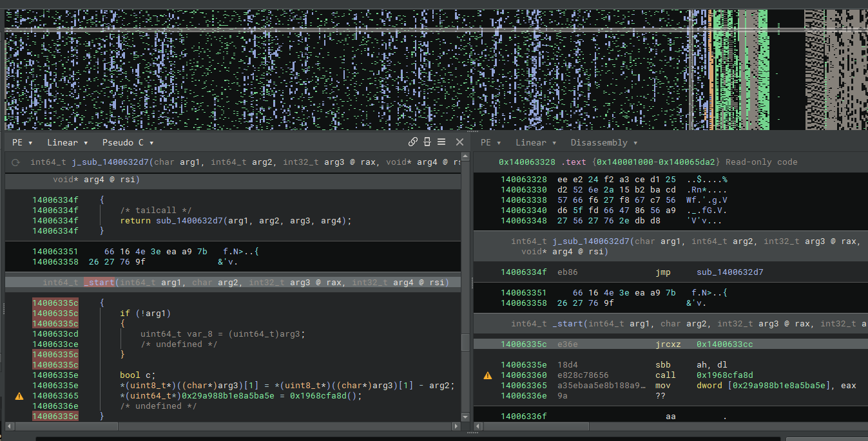Screen dimensions: 868x441
Task: Close the left Pseudo C pane
Action: coord(459,142)
